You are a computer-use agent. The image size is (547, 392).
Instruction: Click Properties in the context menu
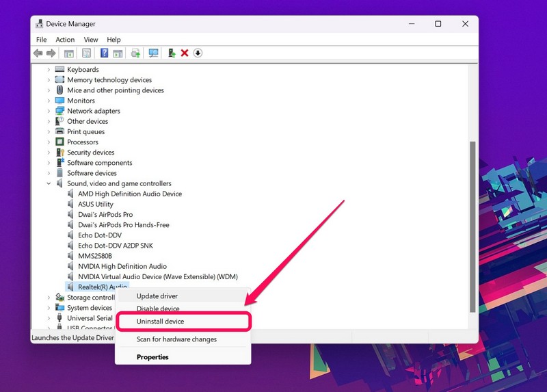tap(152, 357)
